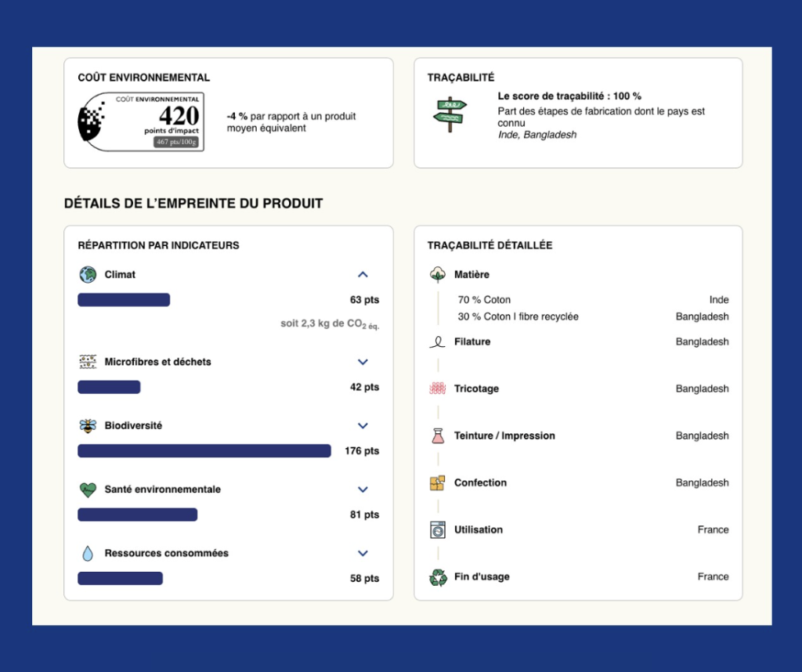Click the Matière cotton icon
The width and height of the screenshot is (802, 672).
(437, 275)
